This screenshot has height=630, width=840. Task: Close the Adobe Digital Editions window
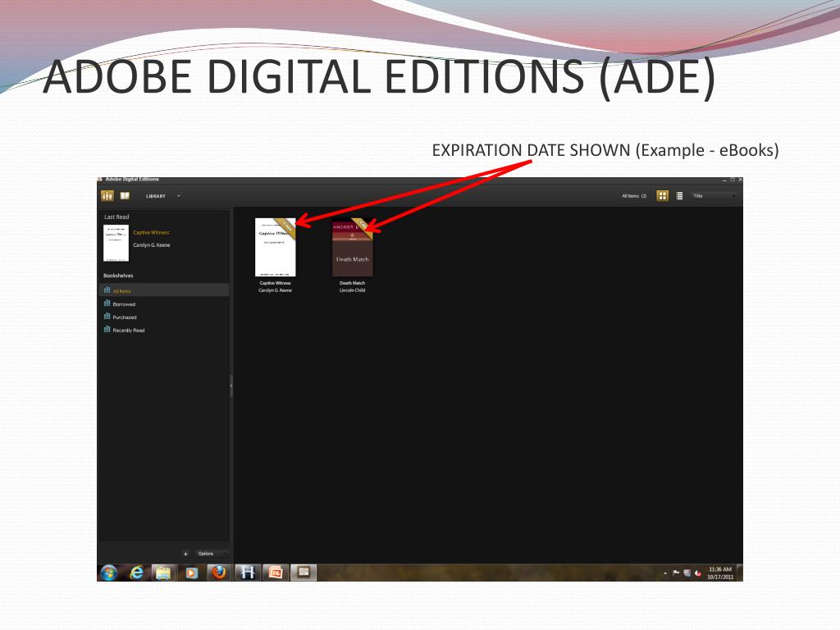[x=741, y=180]
